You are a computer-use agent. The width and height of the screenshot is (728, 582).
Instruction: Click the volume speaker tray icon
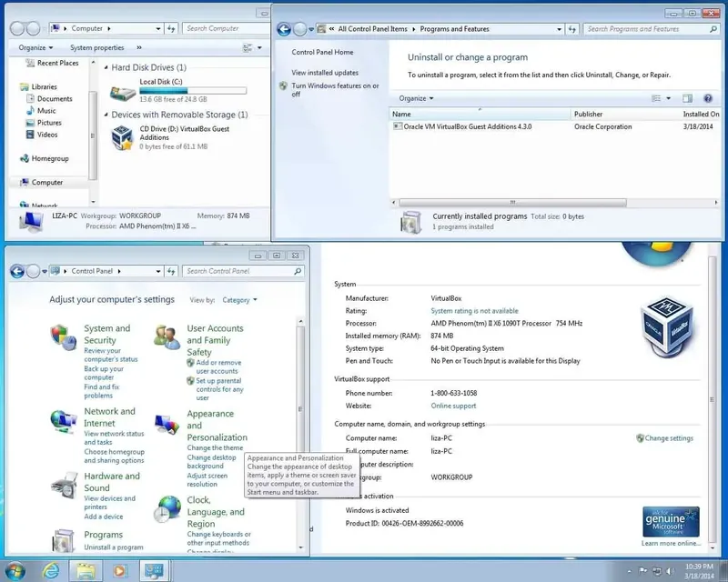pos(670,571)
